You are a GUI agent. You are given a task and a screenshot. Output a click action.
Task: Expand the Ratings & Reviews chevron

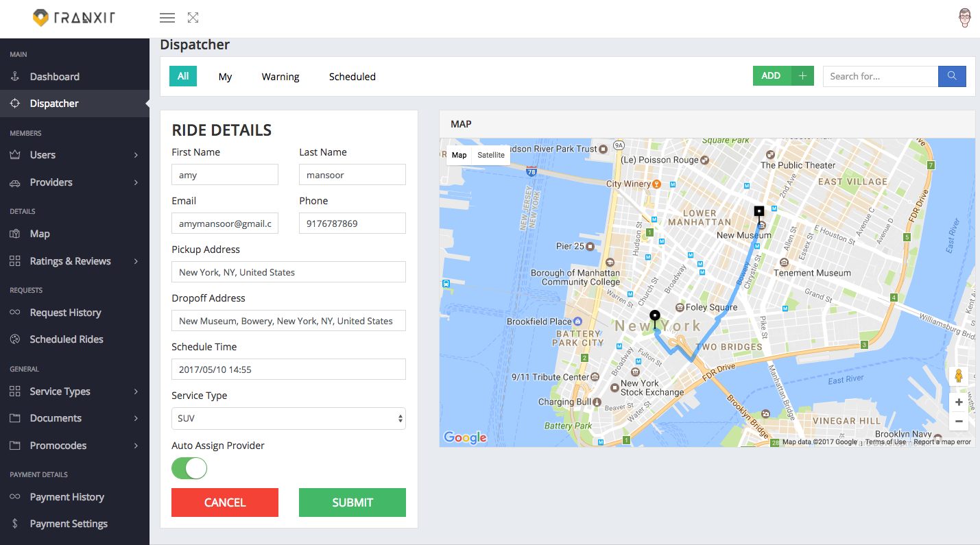(x=136, y=261)
